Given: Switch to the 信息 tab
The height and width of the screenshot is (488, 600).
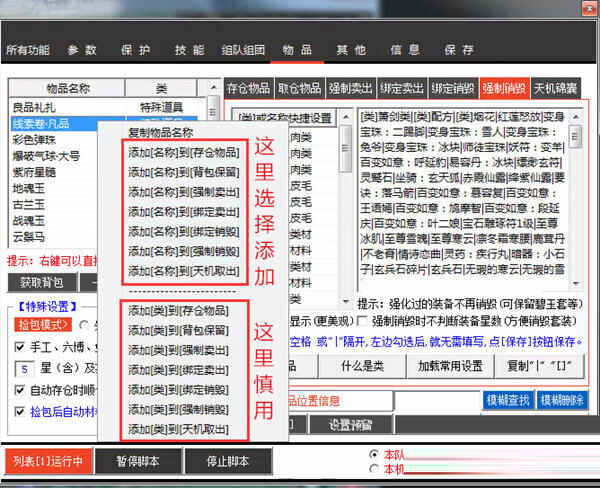Looking at the screenshot, I should (x=405, y=50).
